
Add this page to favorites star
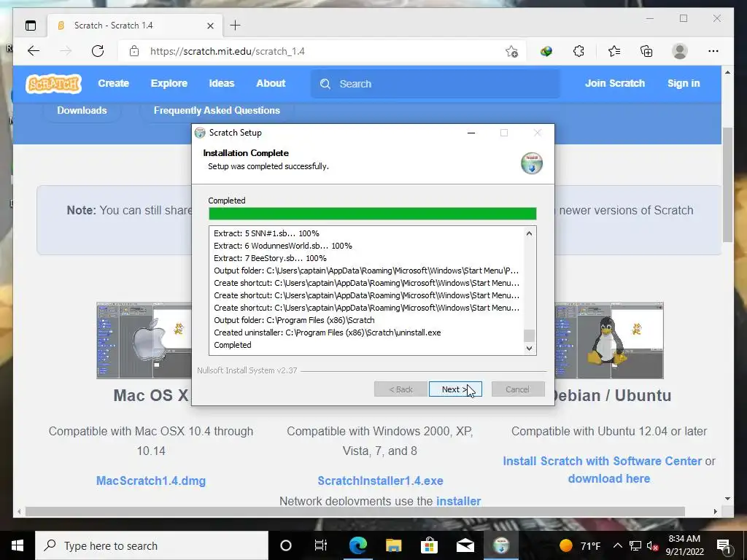tap(511, 51)
